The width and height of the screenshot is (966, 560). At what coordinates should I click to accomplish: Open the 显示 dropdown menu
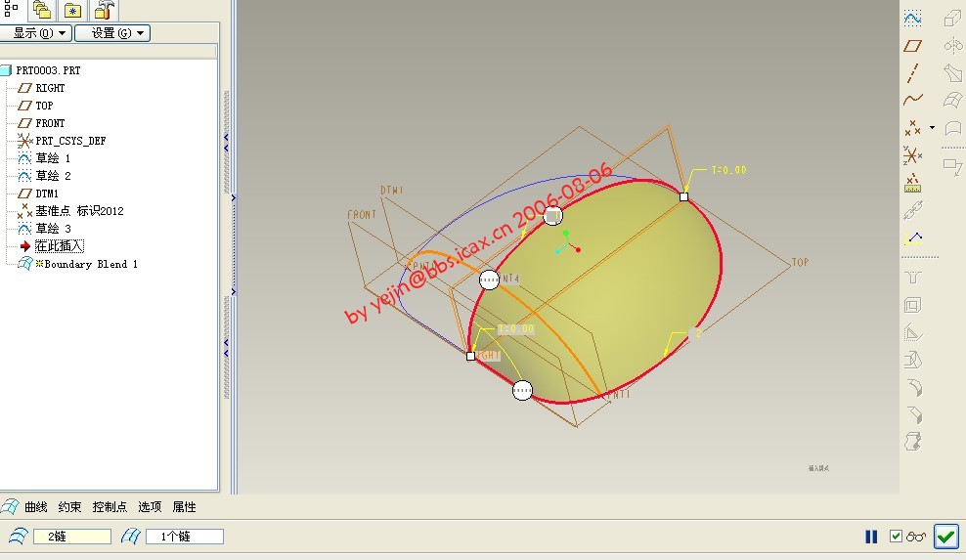pyautogui.click(x=37, y=33)
